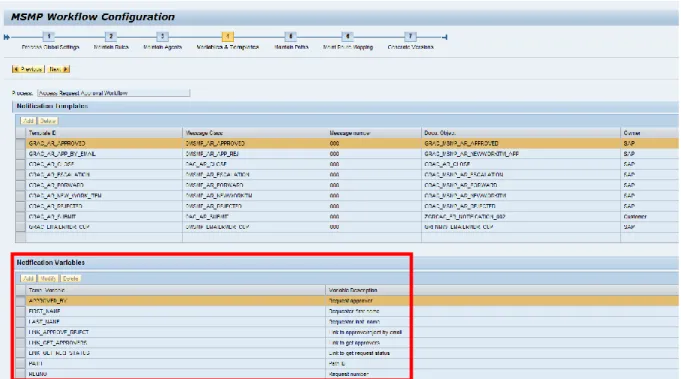Screen dimensions: 681x379
Task: Select row marker for GRAC_AR_ESCALATION template
Action: 20,175
